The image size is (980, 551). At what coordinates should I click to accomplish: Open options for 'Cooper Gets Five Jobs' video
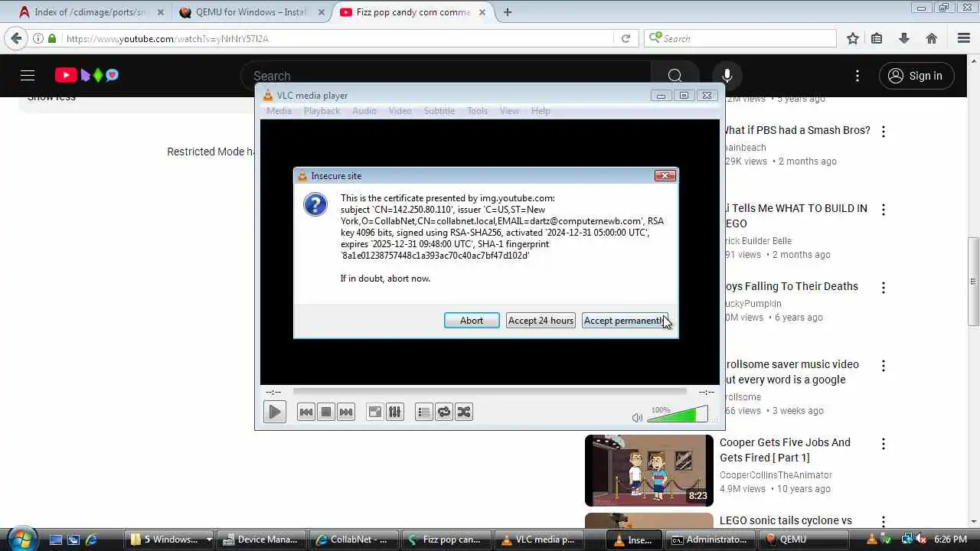tap(884, 444)
